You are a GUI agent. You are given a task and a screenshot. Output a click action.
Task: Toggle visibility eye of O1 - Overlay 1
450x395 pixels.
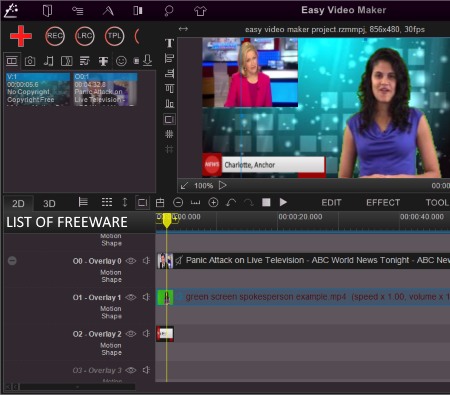pos(131,297)
